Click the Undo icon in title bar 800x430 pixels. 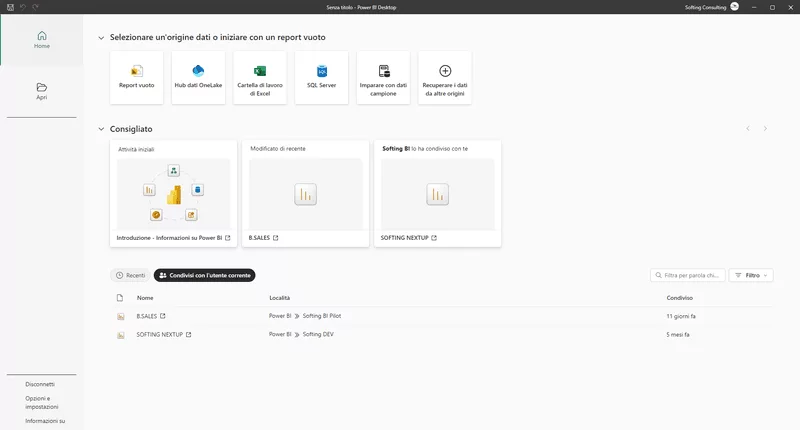coord(23,7)
